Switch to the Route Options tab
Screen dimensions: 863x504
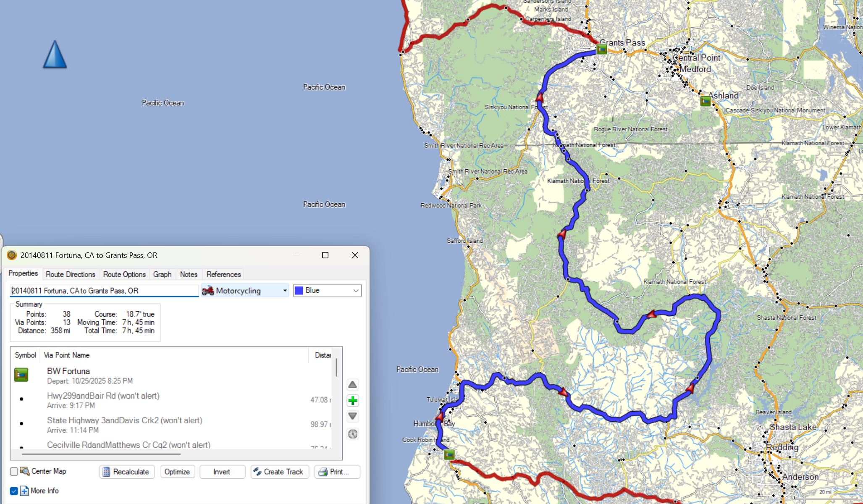pos(124,274)
